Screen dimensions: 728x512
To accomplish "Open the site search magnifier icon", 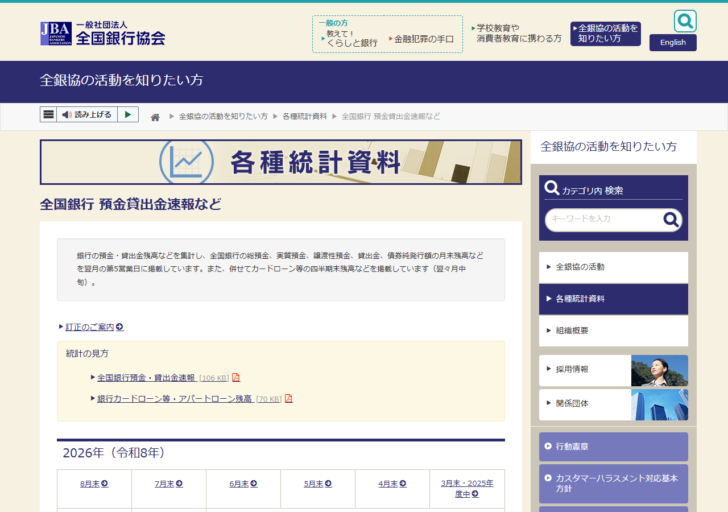I will click(x=685, y=21).
